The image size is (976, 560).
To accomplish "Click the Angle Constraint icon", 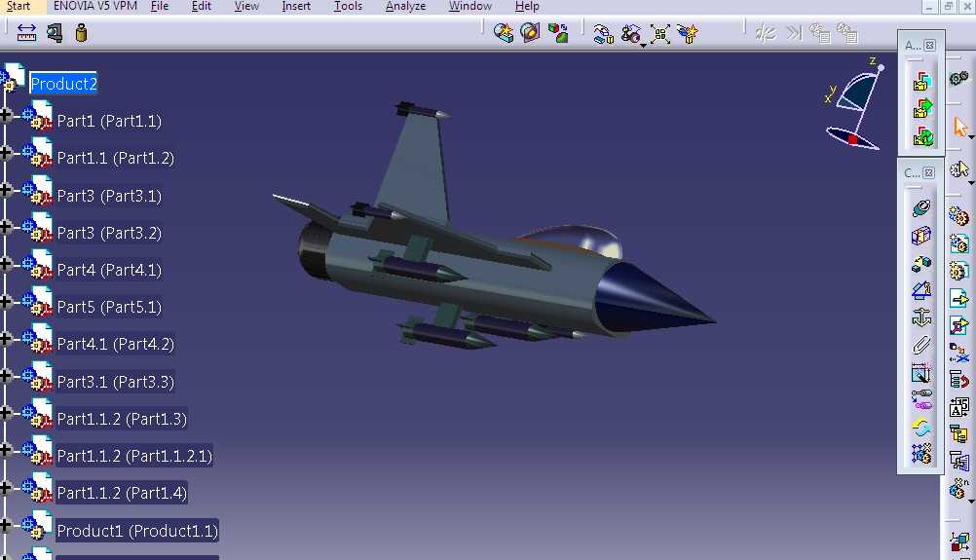I will click(921, 290).
